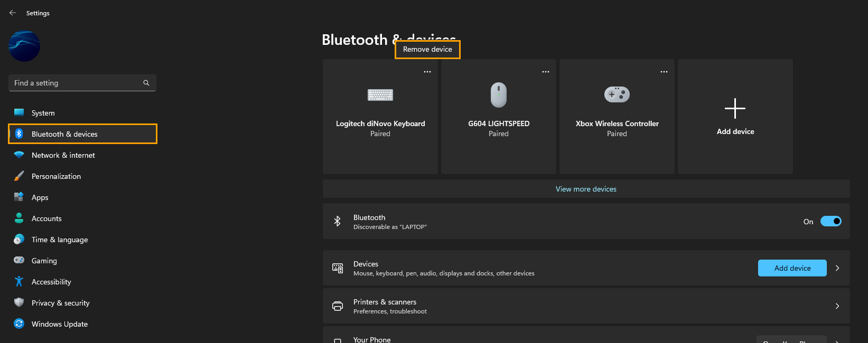This screenshot has height=343, width=868.
Task: Open Accessibility settings category
Action: pos(82,282)
